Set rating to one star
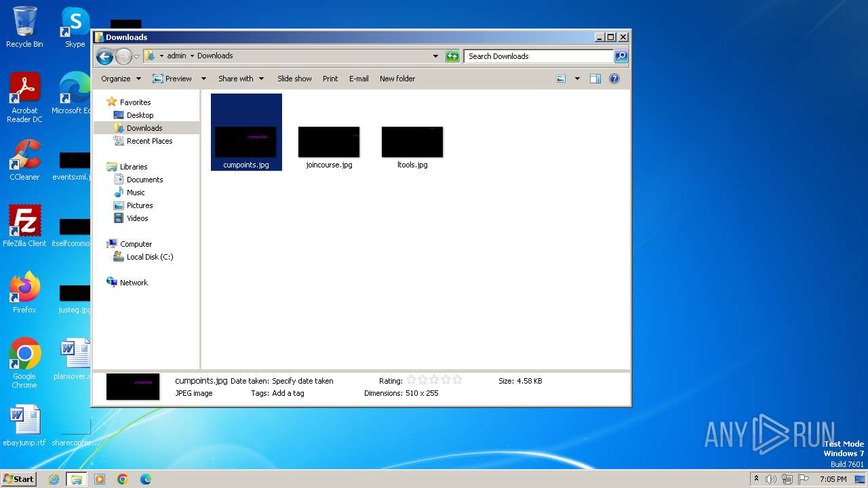The width and height of the screenshot is (868, 488). [411, 380]
